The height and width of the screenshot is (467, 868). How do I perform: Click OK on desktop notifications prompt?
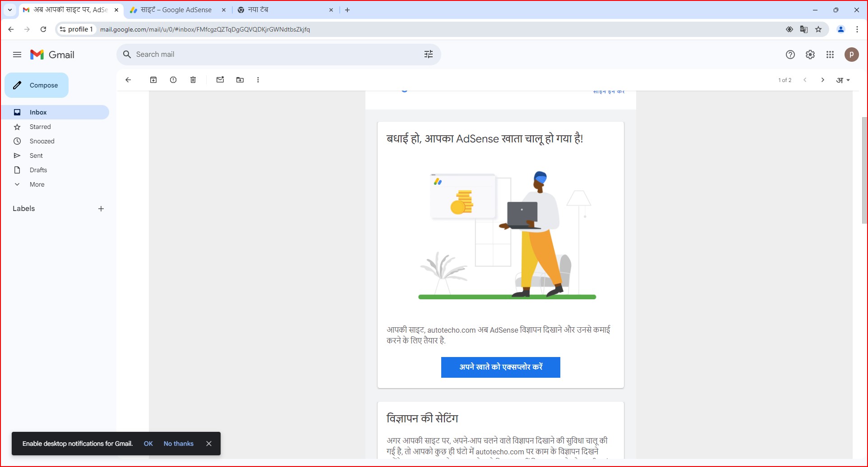pos(148,444)
